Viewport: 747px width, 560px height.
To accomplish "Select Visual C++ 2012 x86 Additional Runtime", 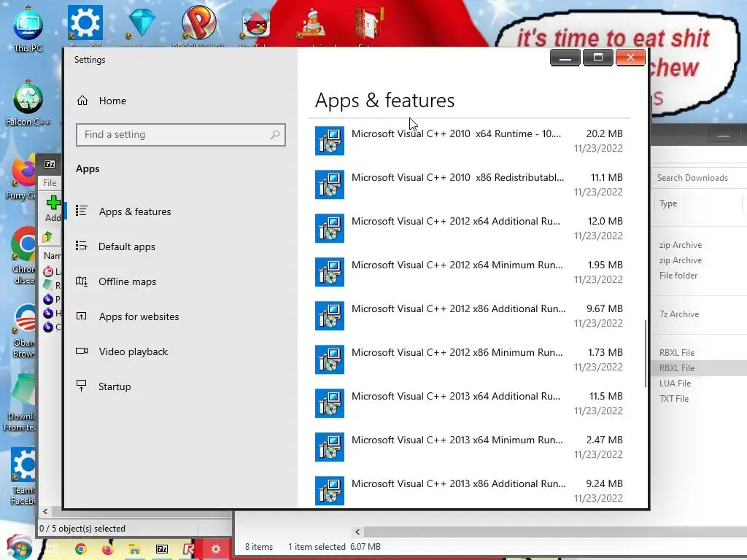I will click(469, 316).
